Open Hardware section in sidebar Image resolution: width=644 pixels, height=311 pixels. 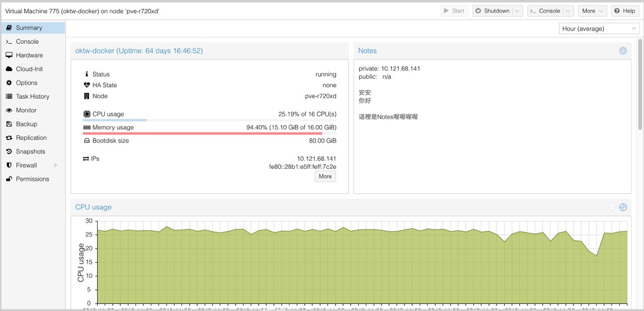pos(33,55)
